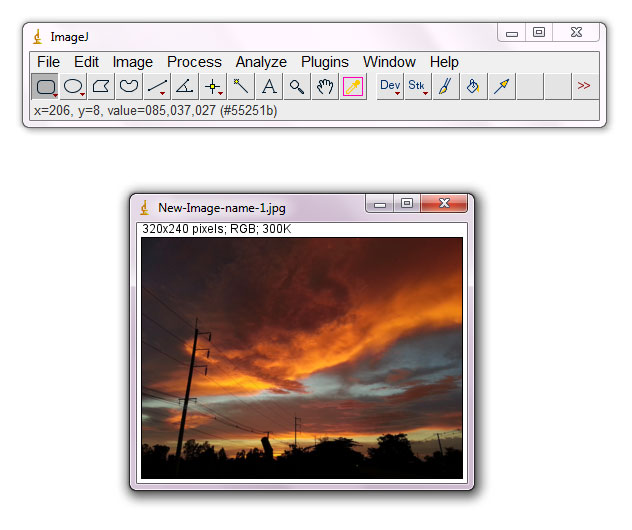
Task: Select the Magnifying glass tool
Action: tap(297, 86)
